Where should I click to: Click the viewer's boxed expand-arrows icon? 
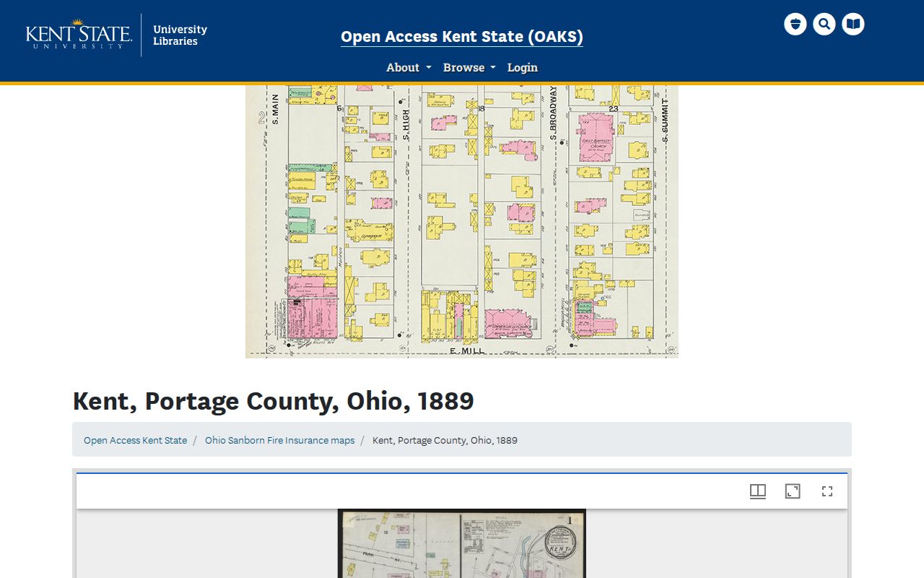[793, 491]
